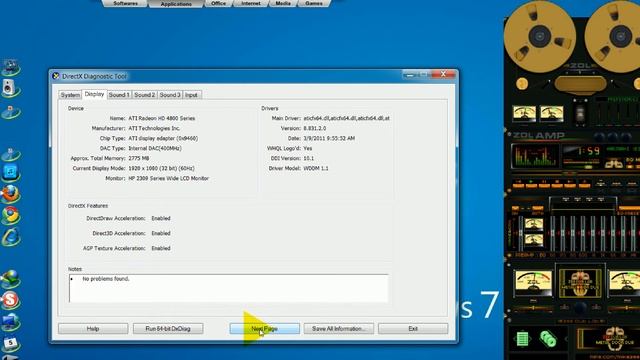This screenshot has width=640, height=360.
Task: Launch the blue music note app from dock
Action: (10, 172)
